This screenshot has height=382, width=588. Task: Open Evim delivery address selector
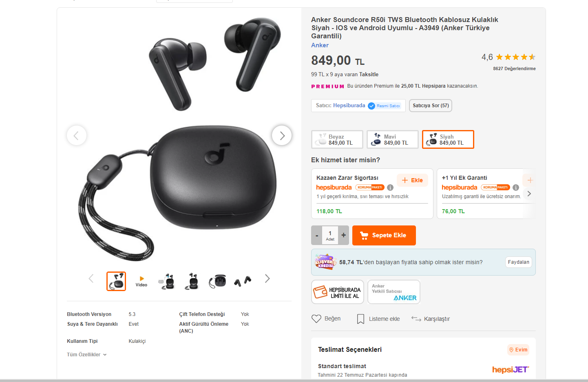coord(518,350)
